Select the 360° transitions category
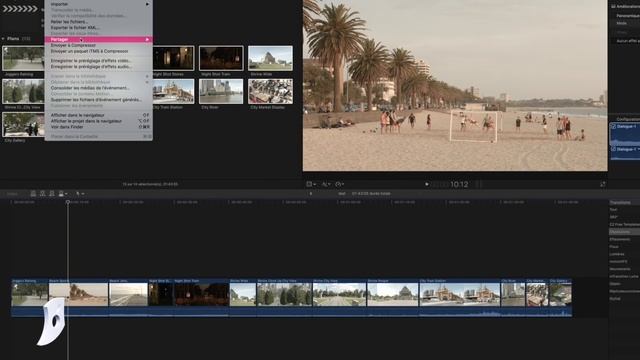This screenshot has width=640, height=360. click(613, 217)
